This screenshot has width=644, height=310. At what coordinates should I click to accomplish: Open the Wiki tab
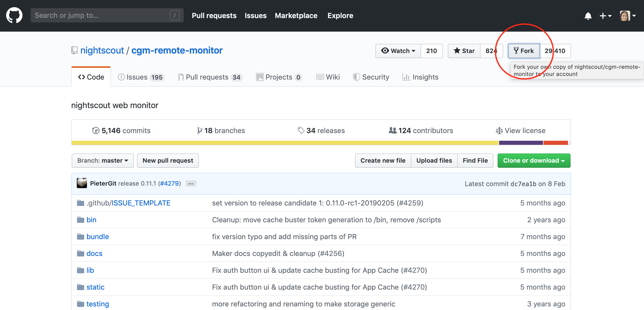pyautogui.click(x=328, y=77)
